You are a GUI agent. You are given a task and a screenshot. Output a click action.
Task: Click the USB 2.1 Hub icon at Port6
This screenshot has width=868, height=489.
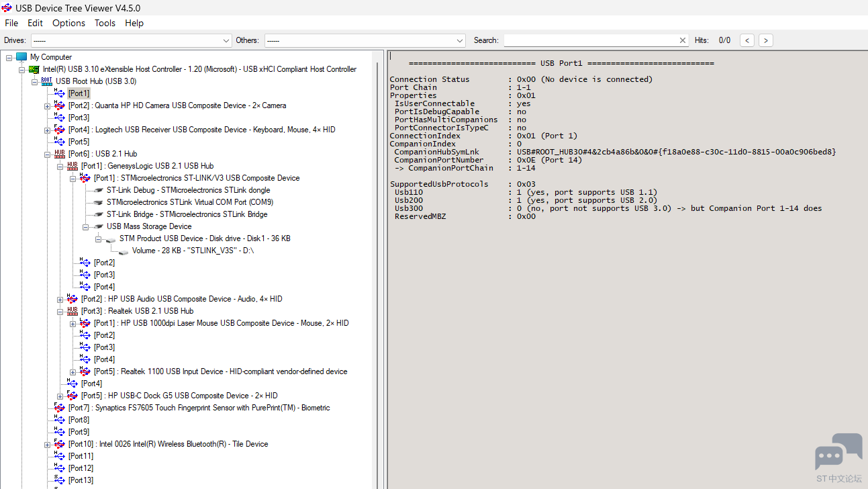[x=59, y=154]
